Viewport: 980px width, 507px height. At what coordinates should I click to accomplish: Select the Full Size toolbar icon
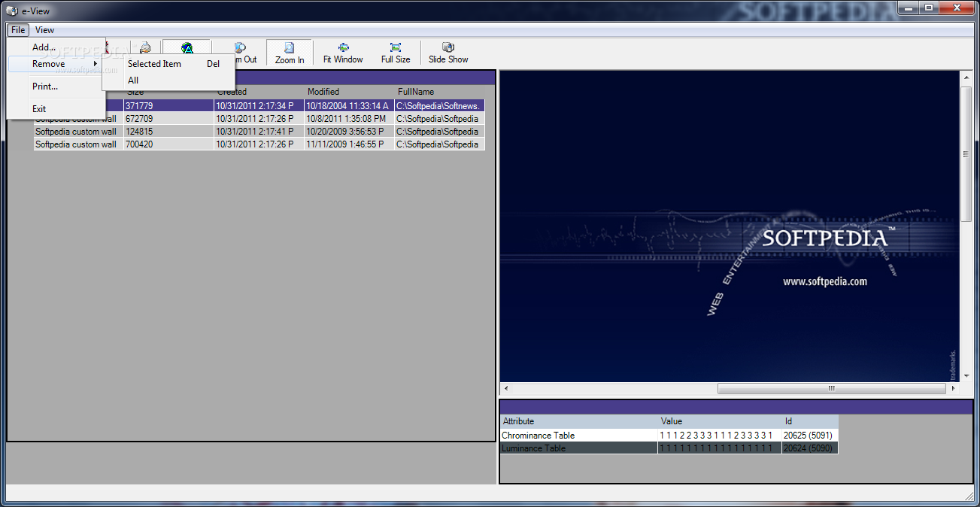[x=396, y=53]
